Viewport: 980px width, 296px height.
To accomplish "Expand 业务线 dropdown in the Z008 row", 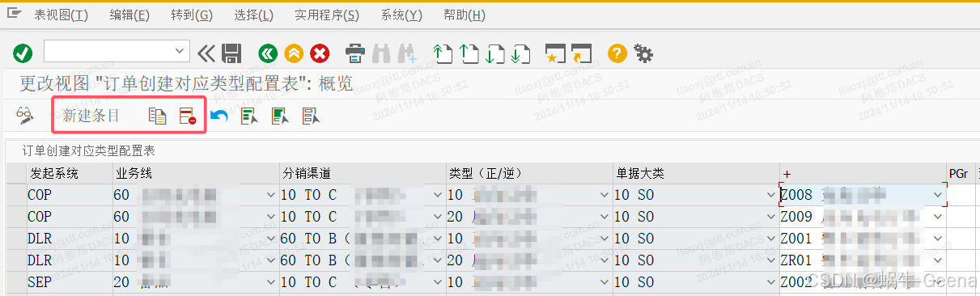I will point(270,195).
